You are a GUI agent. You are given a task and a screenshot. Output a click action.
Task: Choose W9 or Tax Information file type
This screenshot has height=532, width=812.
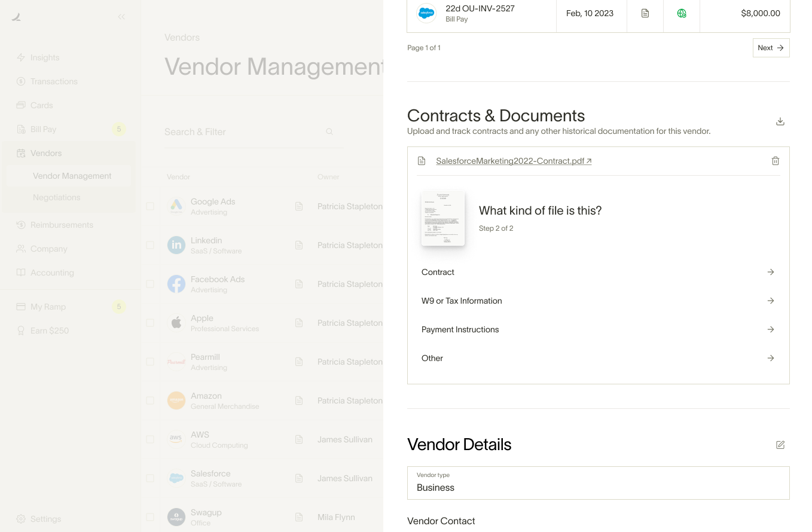tap(598, 301)
